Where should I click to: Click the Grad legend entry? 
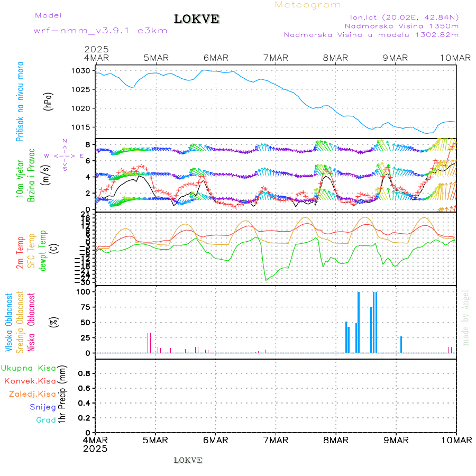tap(46, 420)
